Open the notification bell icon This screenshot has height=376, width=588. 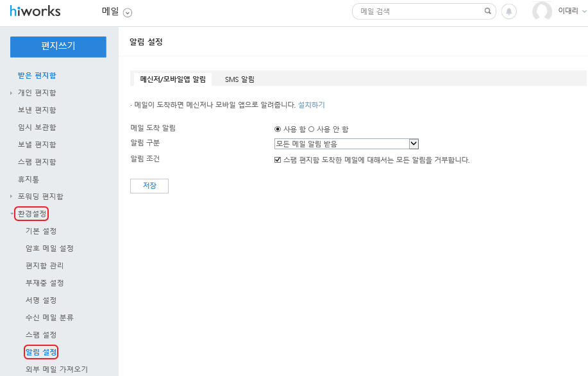(509, 12)
